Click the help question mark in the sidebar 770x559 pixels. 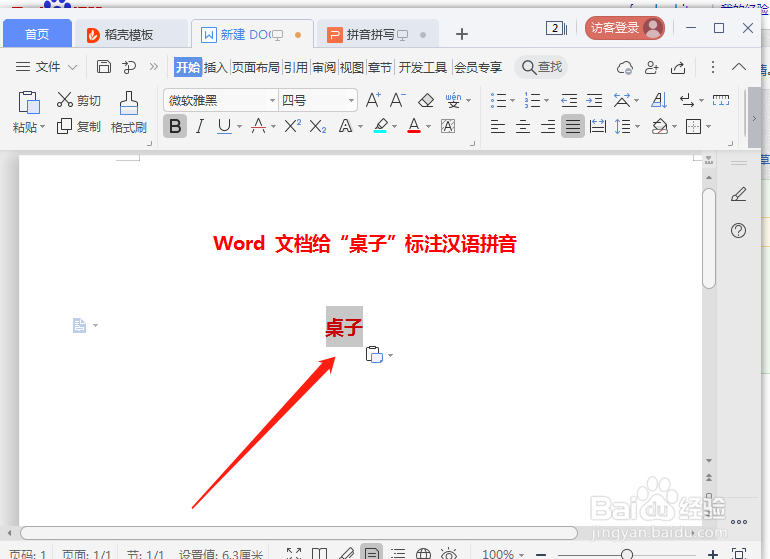pos(738,230)
